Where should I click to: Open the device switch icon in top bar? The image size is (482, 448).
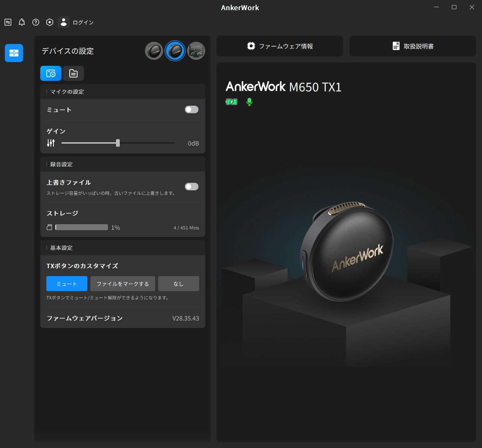click(8, 22)
